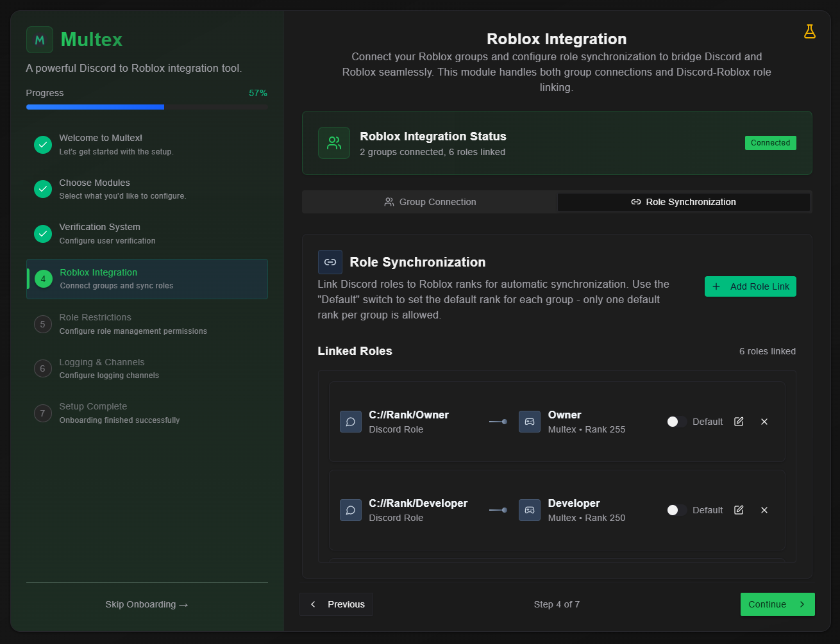
Task: Click Roblox gamepad icon in the Owner row
Action: (530, 422)
